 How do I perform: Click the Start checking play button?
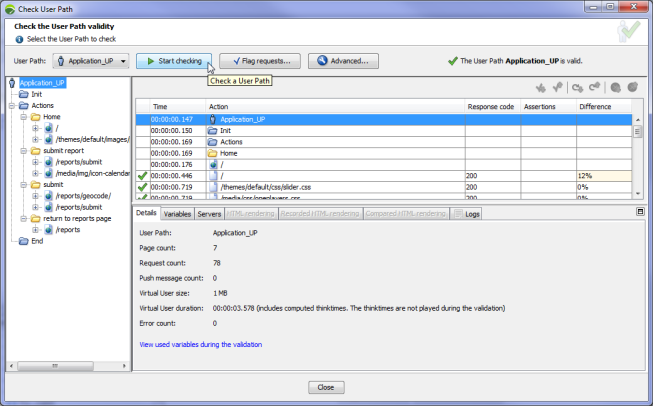(173, 61)
